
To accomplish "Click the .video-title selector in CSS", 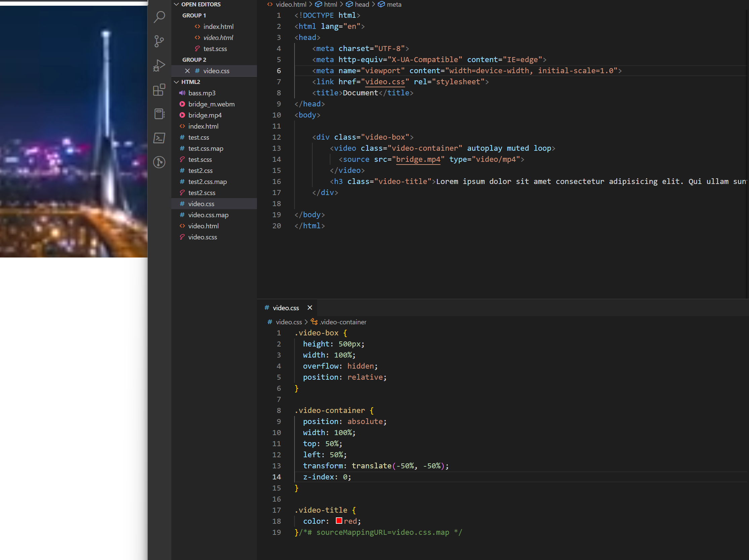I will pos(320,510).
